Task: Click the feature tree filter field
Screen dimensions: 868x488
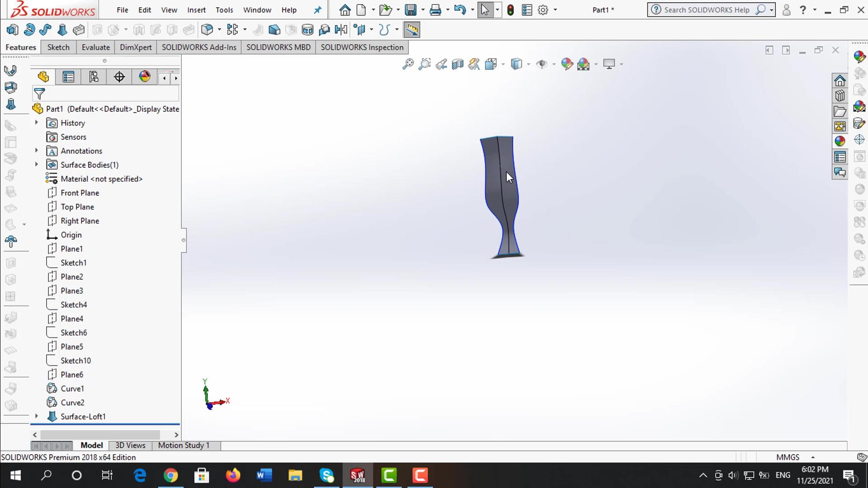Action: pos(106,94)
